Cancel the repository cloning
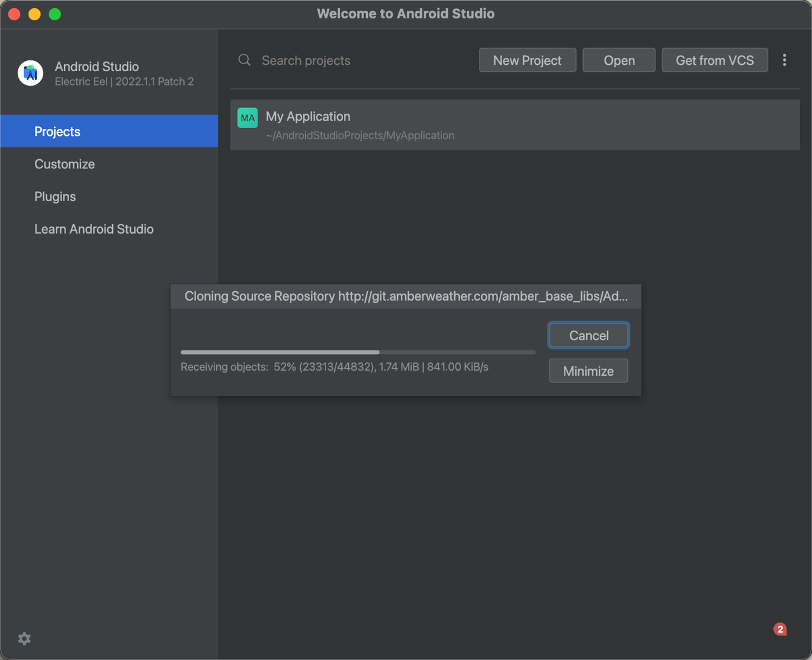812x660 pixels. coord(589,335)
